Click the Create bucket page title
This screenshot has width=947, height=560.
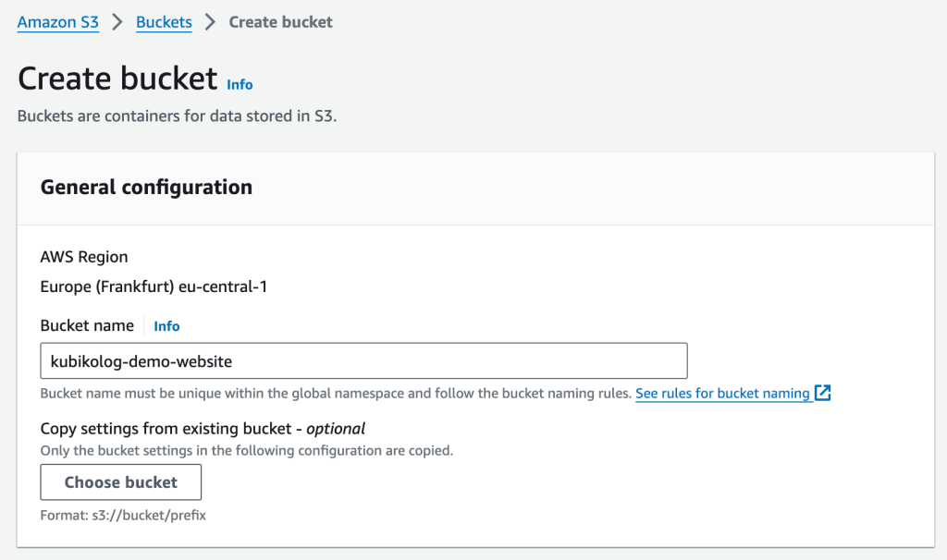point(117,79)
